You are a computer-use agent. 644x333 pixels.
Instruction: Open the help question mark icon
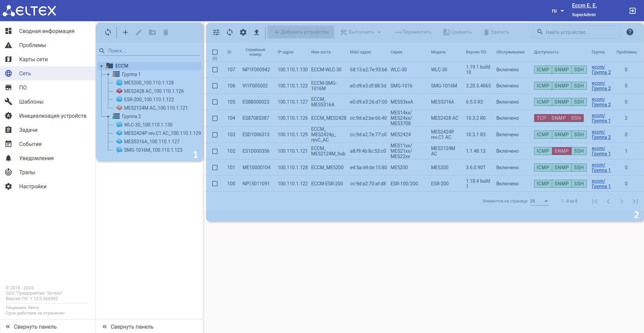click(630, 32)
